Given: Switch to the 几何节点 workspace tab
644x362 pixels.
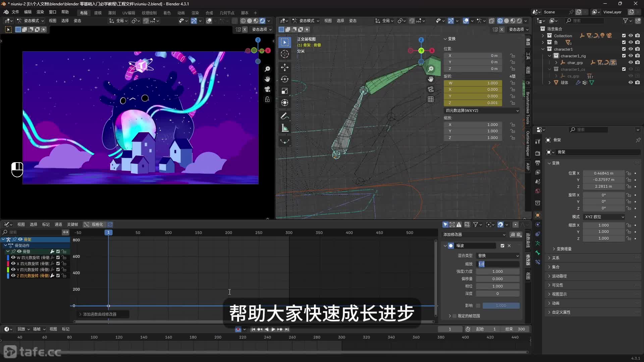Looking at the screenshot, I should point(227,13).
